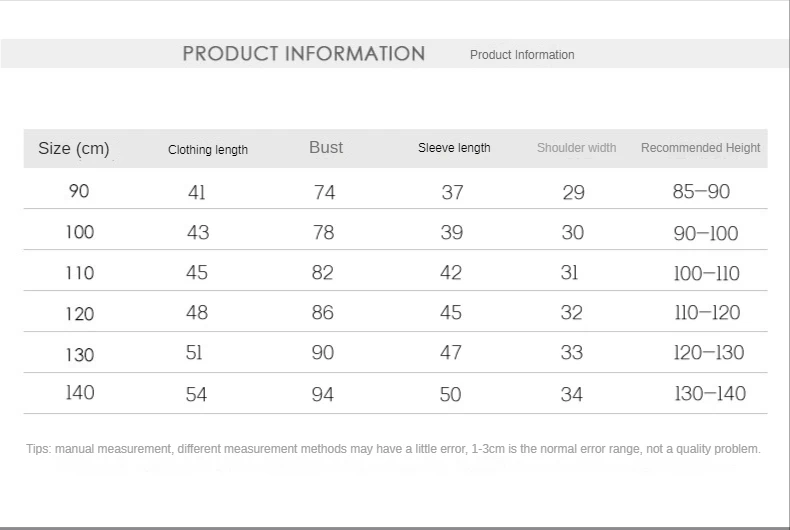Click bust value 94
Screen dimensions: 790x530
pyautogui.click(x=323, y=394)
